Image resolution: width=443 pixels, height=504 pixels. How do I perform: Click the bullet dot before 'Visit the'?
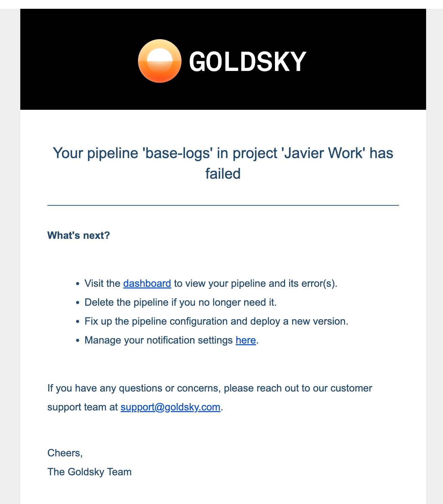tap(78, 284)
